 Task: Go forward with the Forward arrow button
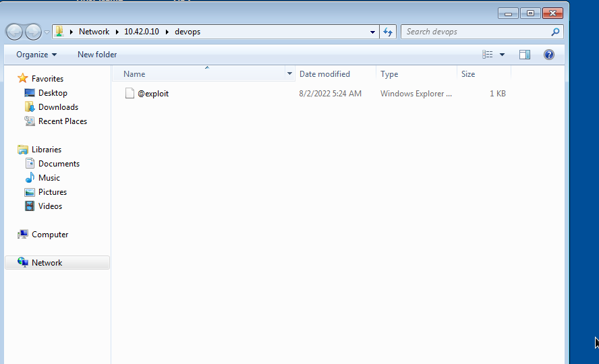[x=33, y=32]
